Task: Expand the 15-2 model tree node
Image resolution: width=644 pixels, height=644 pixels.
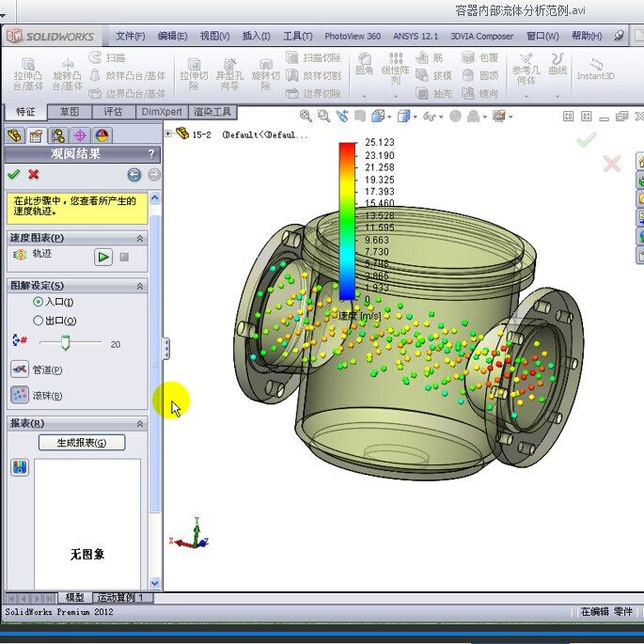Action: tap(168, 134)
